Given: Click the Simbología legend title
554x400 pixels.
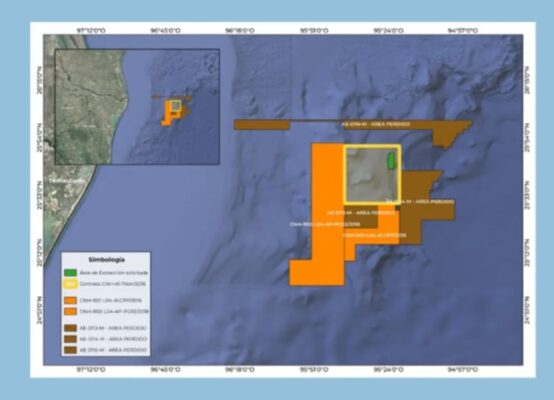Looking at the screenshot, I should point(106,260).
